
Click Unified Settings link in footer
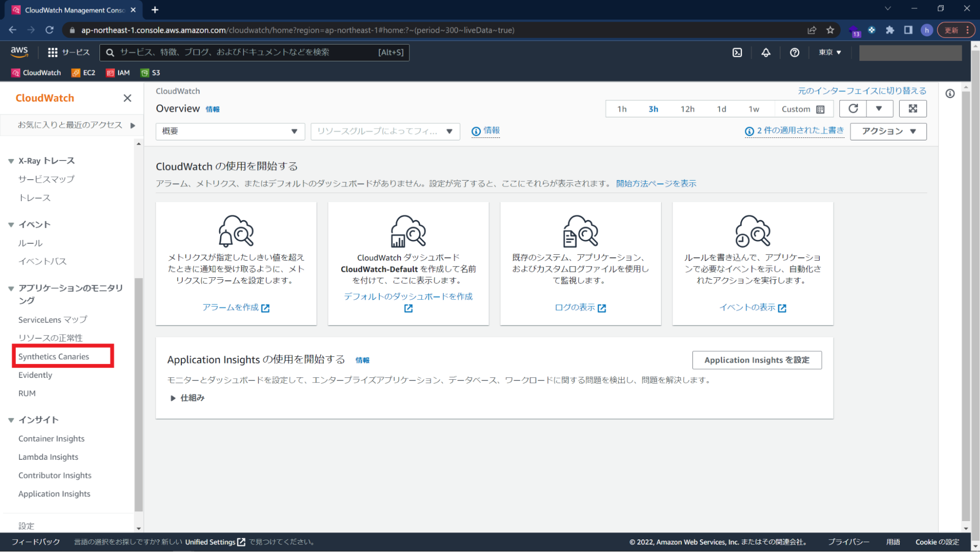click(x=215, y=542)
